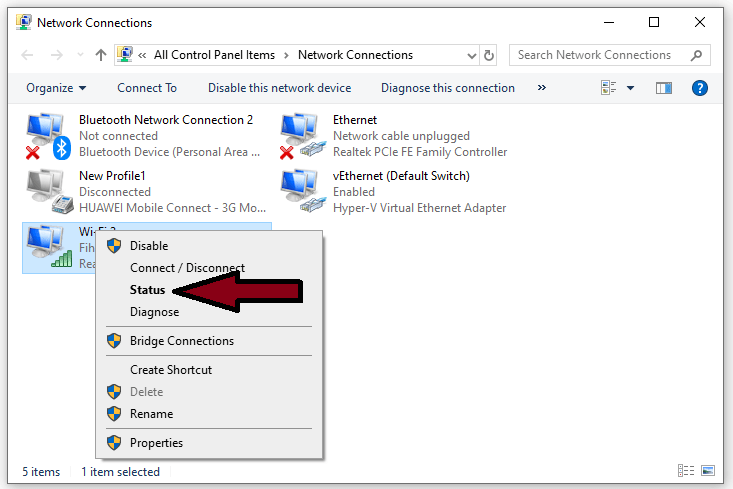This screenshot has height=489, width=733.
Task: Click the shield icon beside Rename
Action: 114,414
